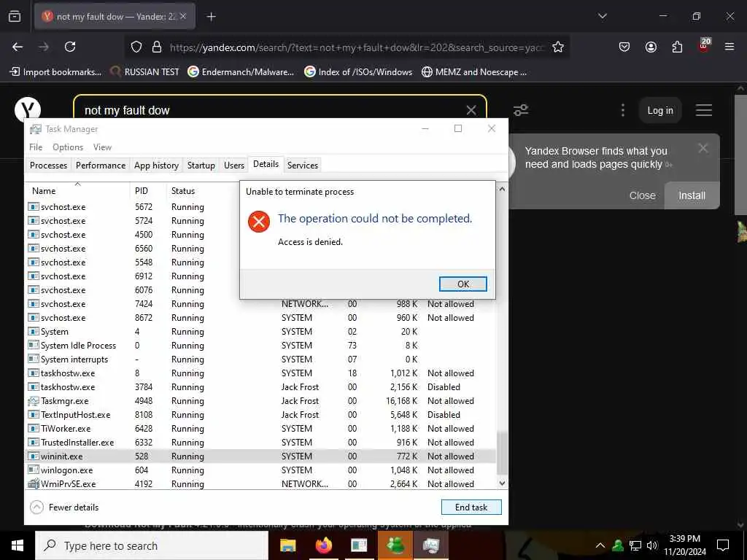This screenshot has width=747, height=560.
Task: Switch to the Services tab
Action: [x=303, y=166]
